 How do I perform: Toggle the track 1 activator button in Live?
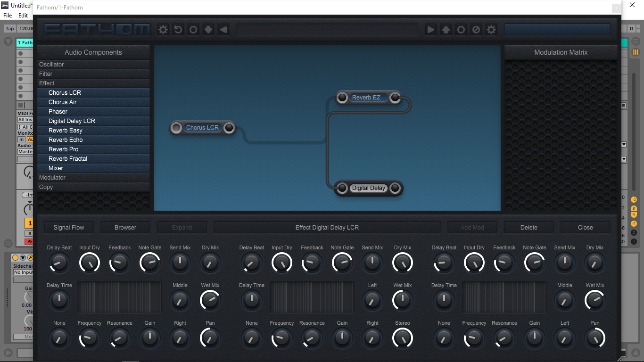(29, 223)
